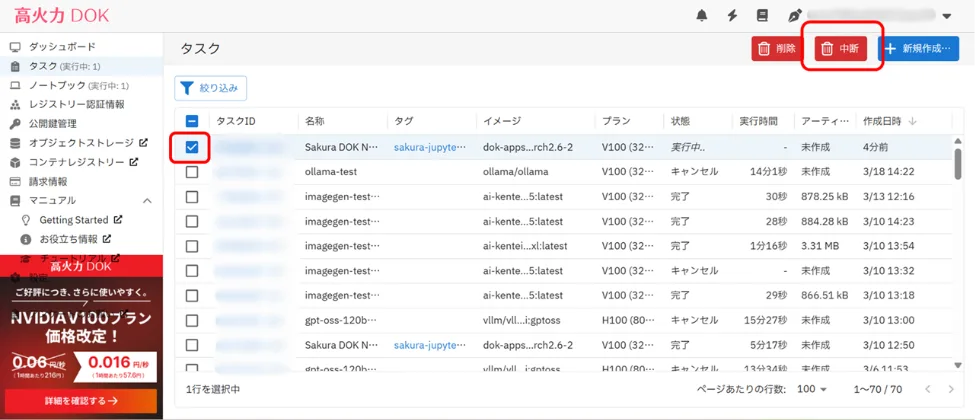
Task: Go to the next page arrow
Action: click(x=951, y=390)
